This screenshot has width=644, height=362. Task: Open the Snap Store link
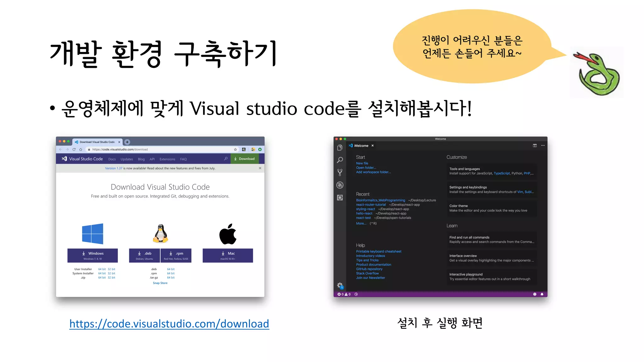tap(160, 283)
